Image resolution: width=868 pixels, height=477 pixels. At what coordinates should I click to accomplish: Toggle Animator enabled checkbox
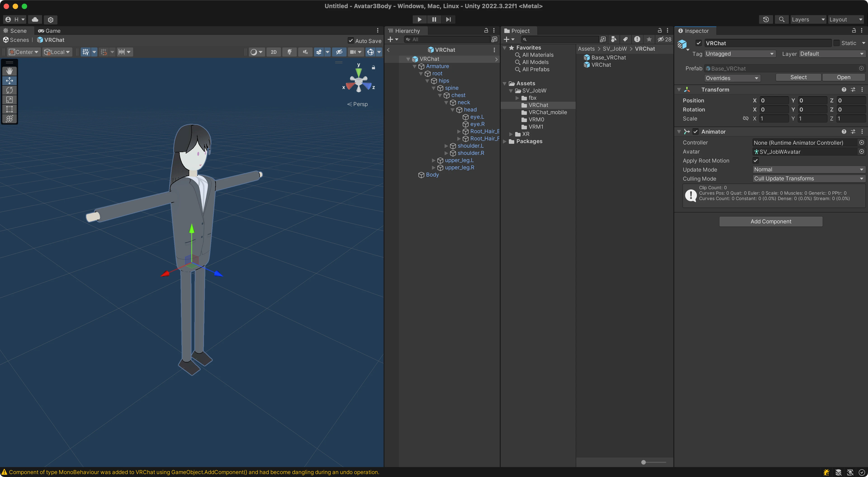click(696, 132)
